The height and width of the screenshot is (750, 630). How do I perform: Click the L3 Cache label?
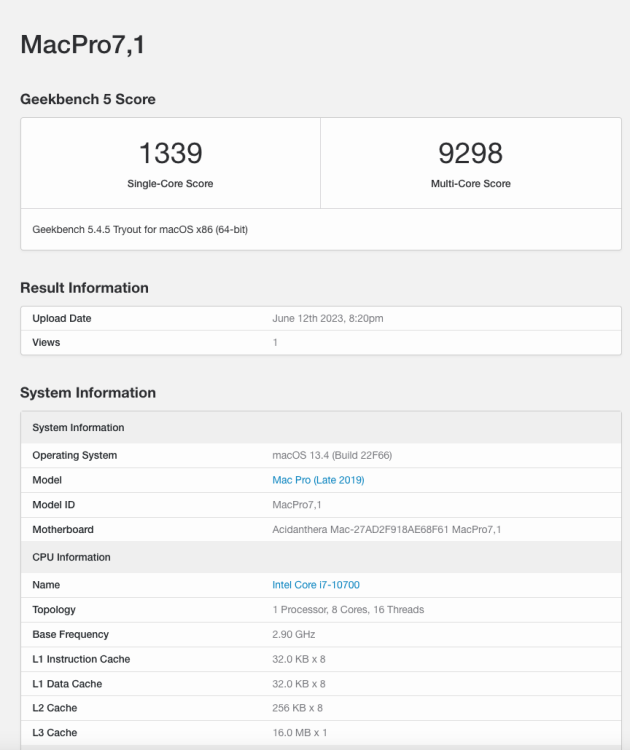pyautogui.click(x=55, y=733)
